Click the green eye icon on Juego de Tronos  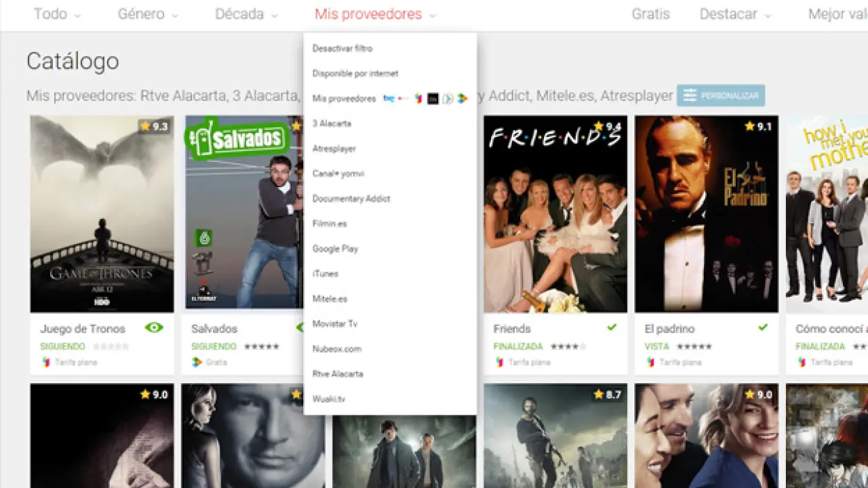click(x=155, y=328)
